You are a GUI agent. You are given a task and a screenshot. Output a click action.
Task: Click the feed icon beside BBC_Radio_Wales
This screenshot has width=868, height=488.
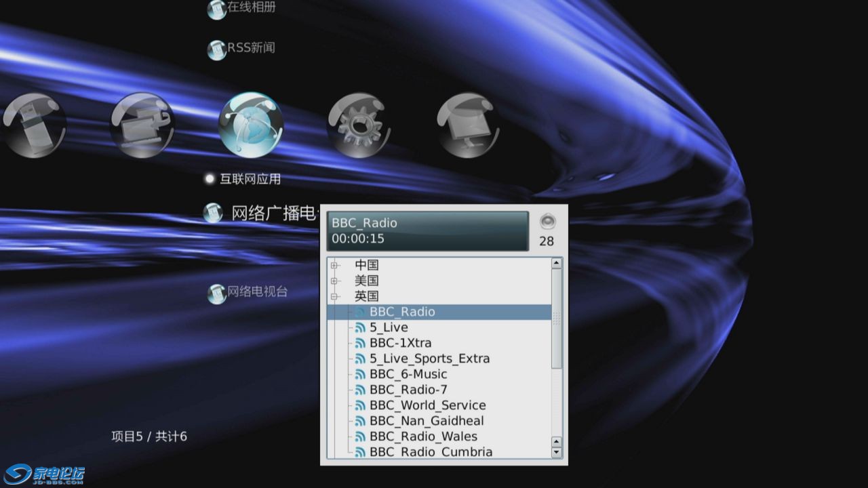point(360,437)
